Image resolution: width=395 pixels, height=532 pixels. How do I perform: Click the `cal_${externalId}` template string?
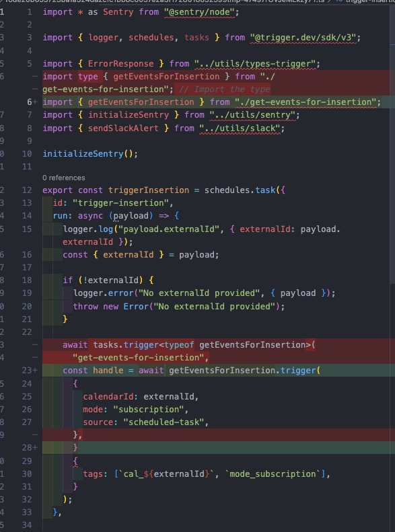pos(166,474)
